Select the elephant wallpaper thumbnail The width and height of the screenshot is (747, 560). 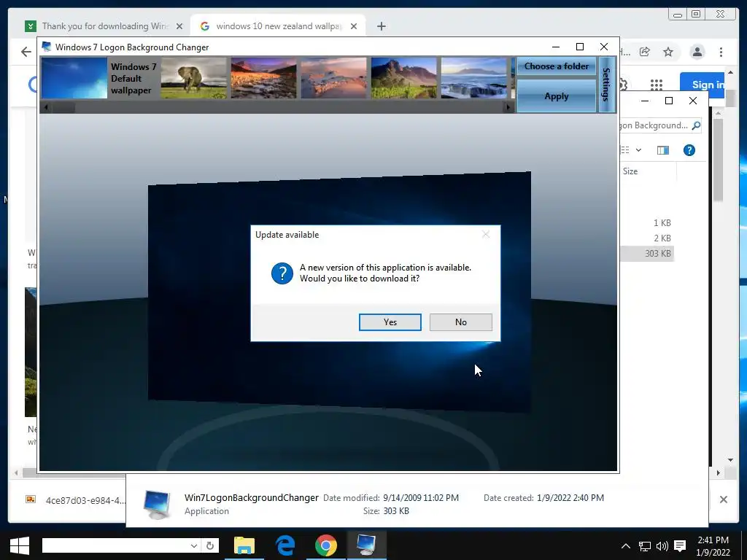[x=193, y=78]
